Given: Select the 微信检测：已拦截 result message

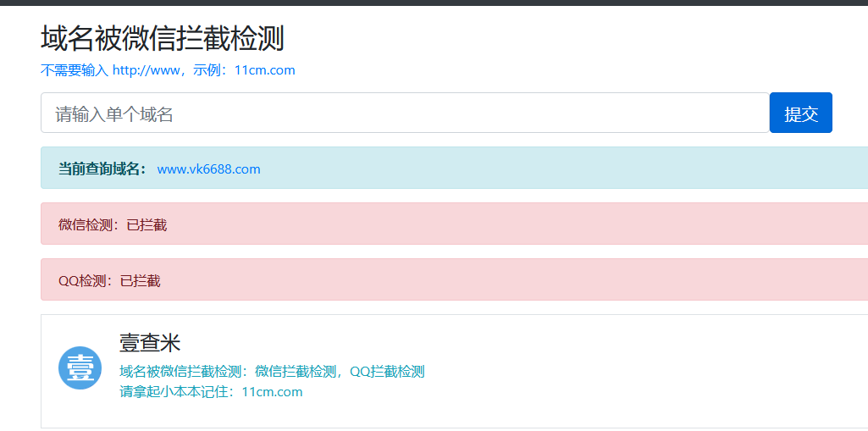Looking at the screenshot, I should pos(113,225).
